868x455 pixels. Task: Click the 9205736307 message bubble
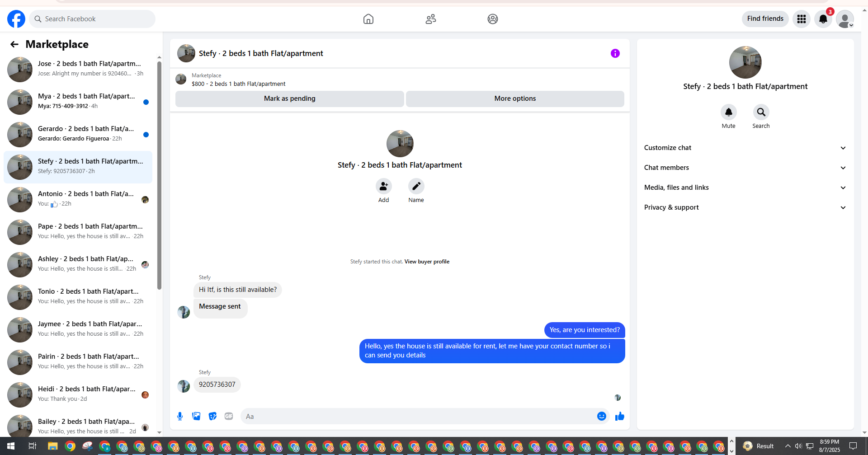point(217,385)
